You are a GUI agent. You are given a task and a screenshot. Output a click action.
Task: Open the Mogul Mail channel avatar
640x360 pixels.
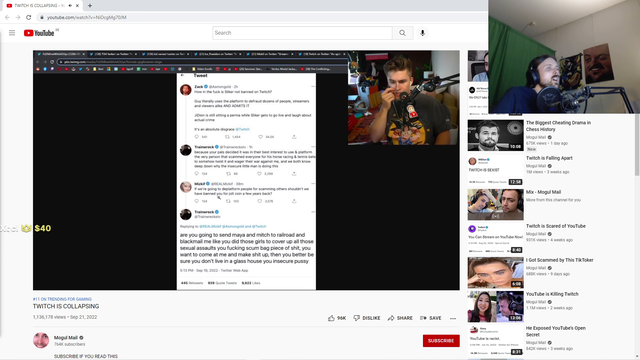tap(41, 340)
